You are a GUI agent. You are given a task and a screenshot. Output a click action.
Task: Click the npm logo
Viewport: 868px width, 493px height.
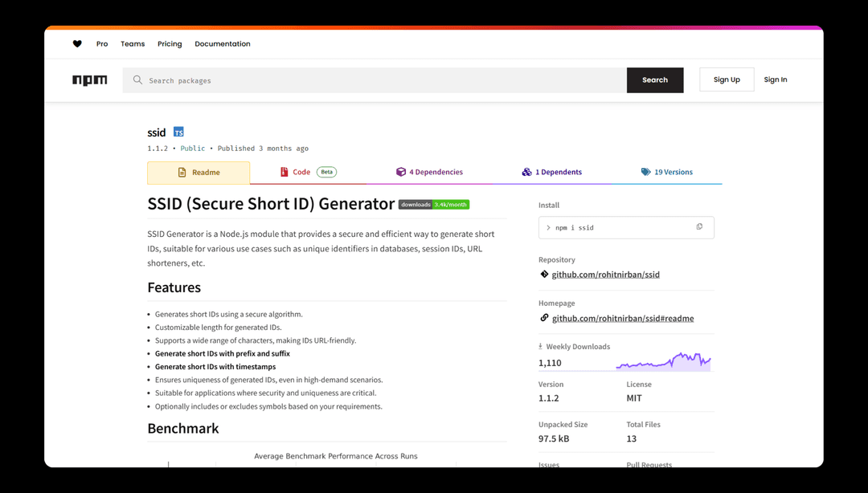pos(89,80)
